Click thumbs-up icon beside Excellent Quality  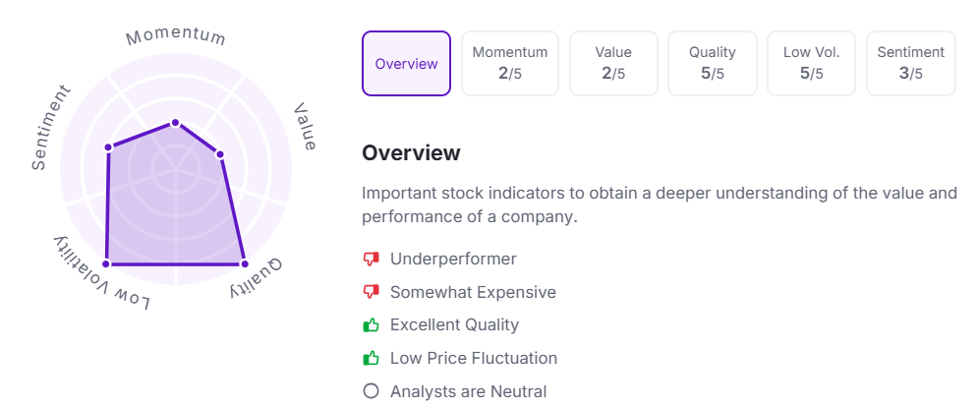click(371, 324)
